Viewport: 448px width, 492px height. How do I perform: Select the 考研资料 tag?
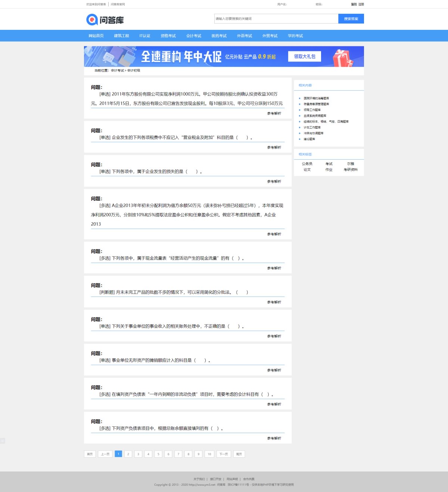point(351,170)
